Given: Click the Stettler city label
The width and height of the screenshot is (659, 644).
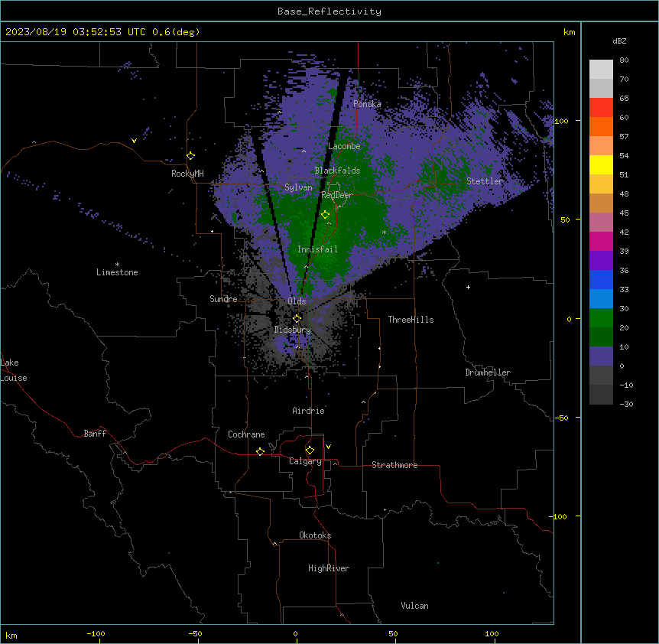Looking at the screenshot, I should (x=485, y=181).
